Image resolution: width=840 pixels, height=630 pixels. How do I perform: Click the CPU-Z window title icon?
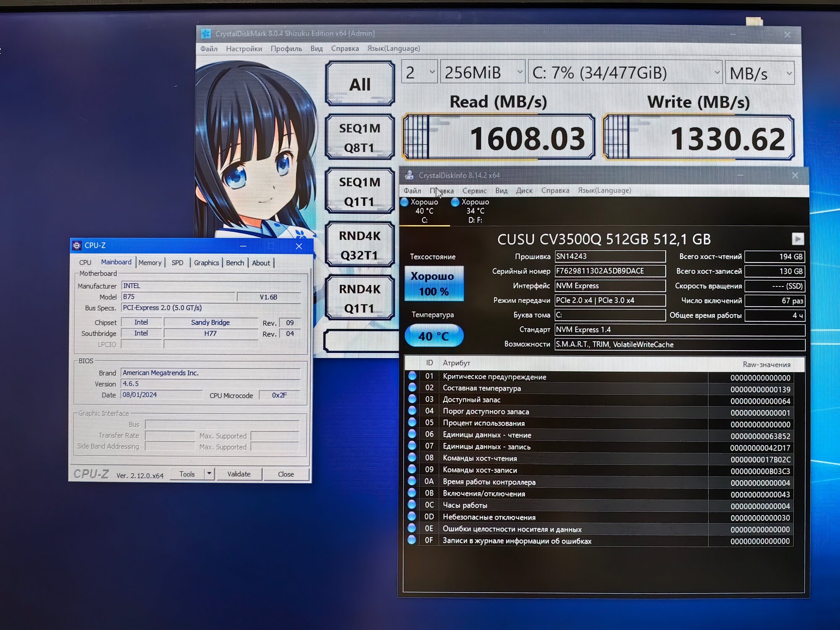point(77,245)
